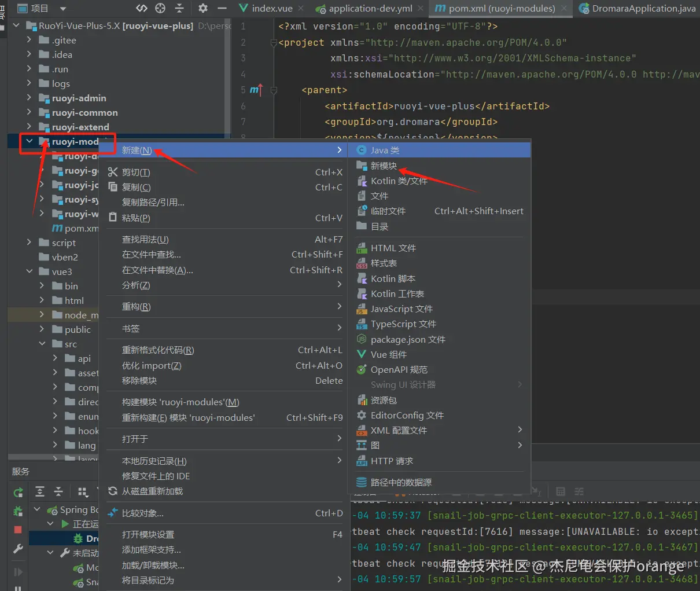Choose 资源包 in the New submenu

tap(439, 400)
